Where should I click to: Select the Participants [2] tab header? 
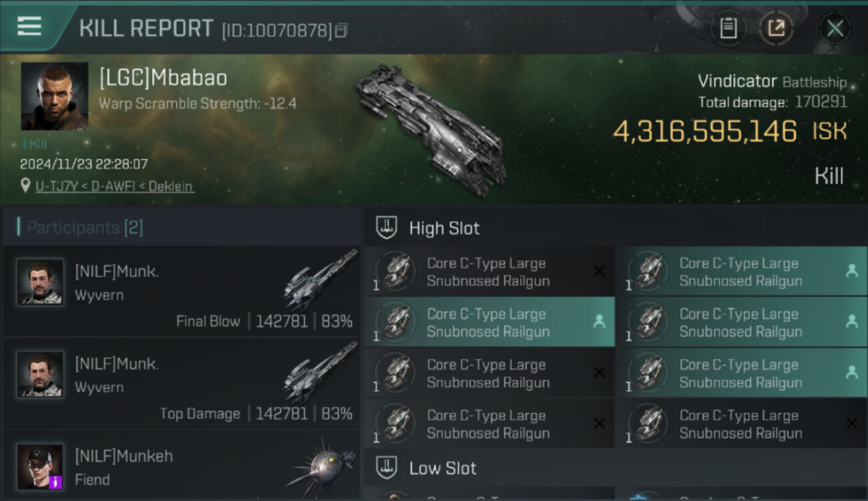(84, 227)
